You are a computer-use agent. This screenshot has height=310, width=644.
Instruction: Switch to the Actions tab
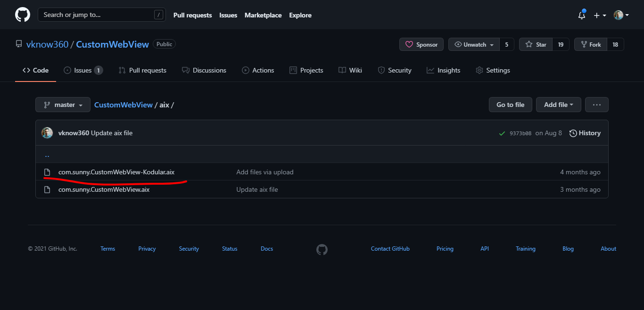click(258, 70)
